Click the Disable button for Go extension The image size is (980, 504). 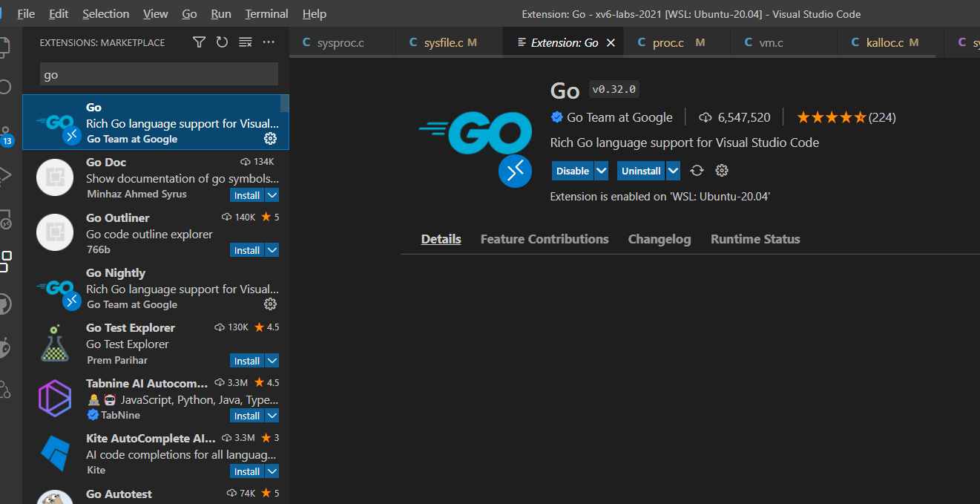pos(573,171)
